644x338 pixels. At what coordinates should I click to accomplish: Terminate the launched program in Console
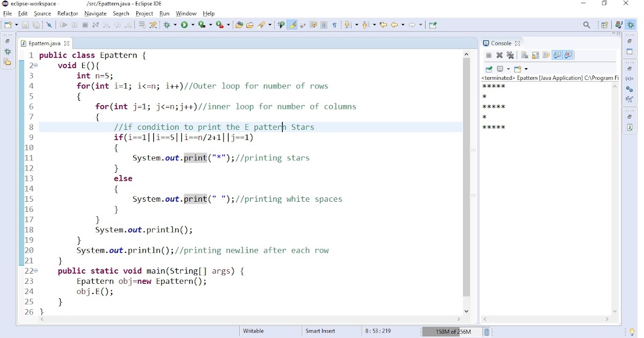[x=488, y=55]
